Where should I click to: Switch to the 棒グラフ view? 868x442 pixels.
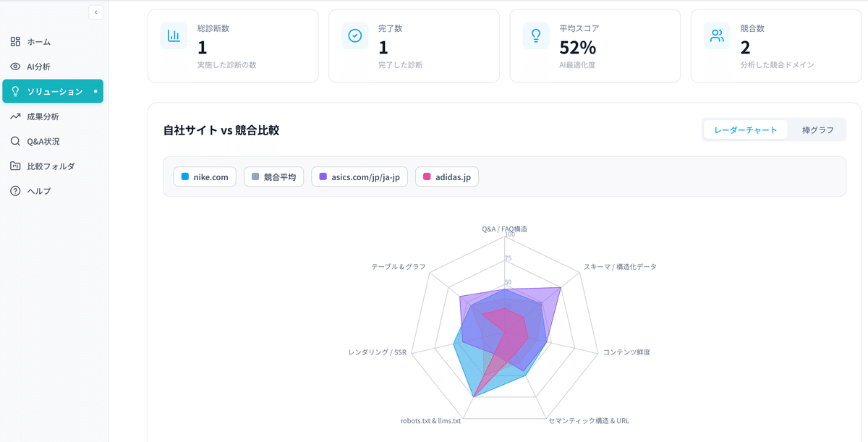817,129
